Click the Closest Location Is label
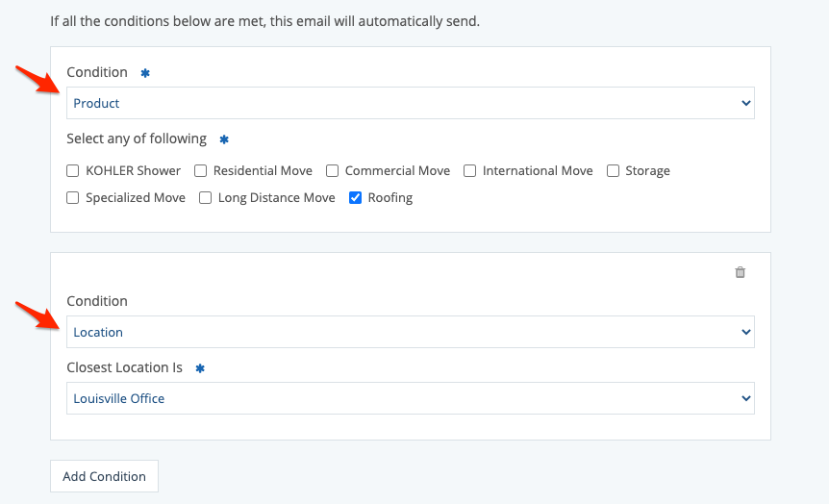 click(x=126, y=368)
